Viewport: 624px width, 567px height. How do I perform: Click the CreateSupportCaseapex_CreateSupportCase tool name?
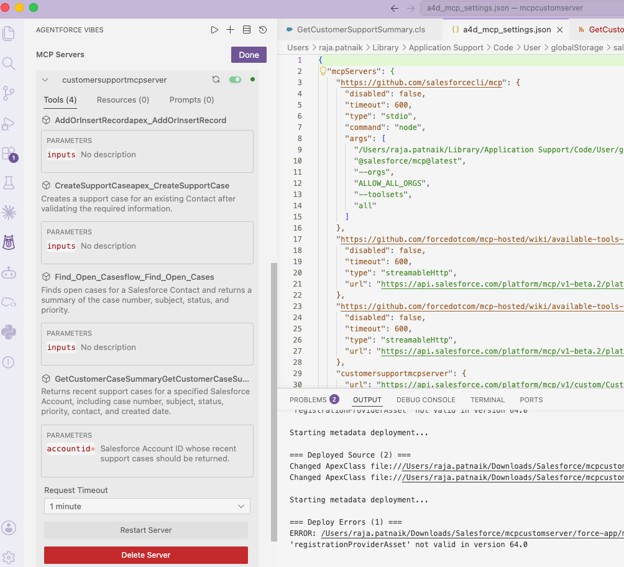(142, 186)
